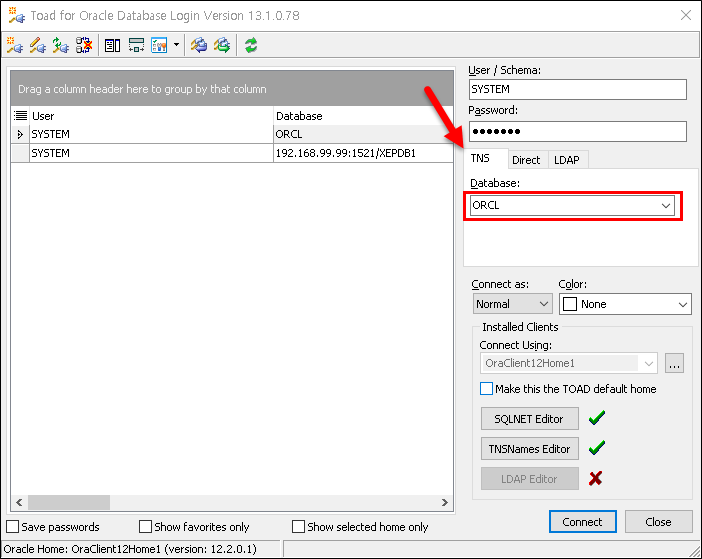The height and width of the screenshot is (559, 702).
Task: Enable Show favorites only checkbox
Action: pyautogui.click(x=146, y=526)
